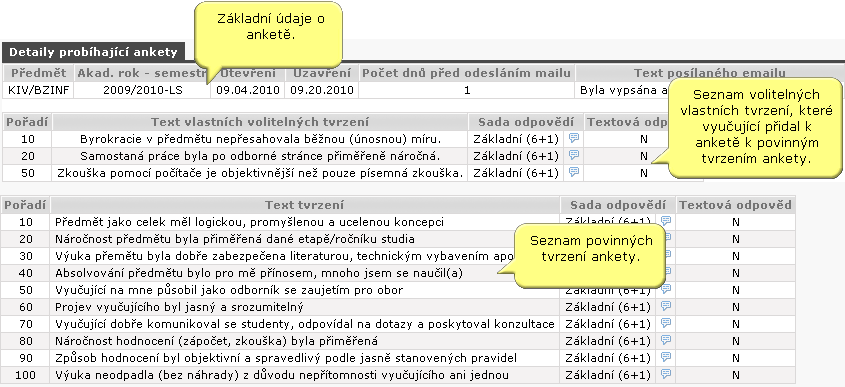Select 'Základní (6+1)' in 'Výuka neodpadla' row
This screenshot has height=387, width=845.
(x=608, y=375)
